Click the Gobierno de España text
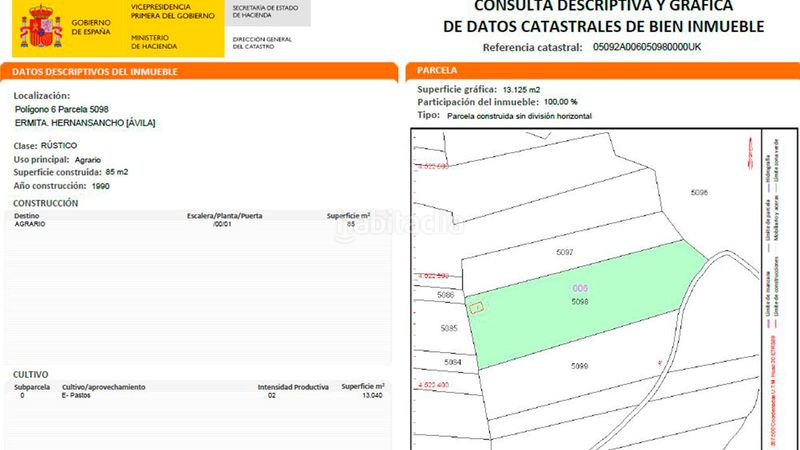The width and height of the screenshot is (800, 450). tap(91, 27)
